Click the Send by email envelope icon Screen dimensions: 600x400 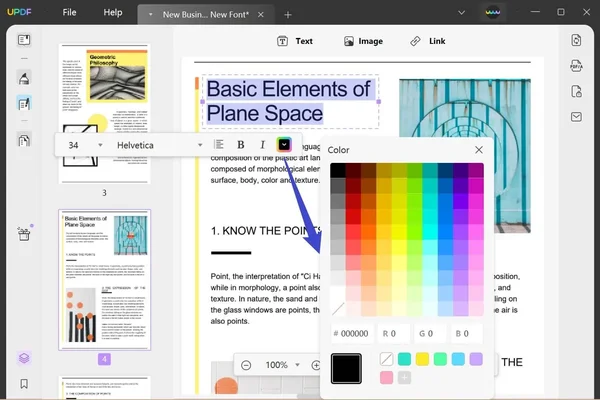pos(576,117)
